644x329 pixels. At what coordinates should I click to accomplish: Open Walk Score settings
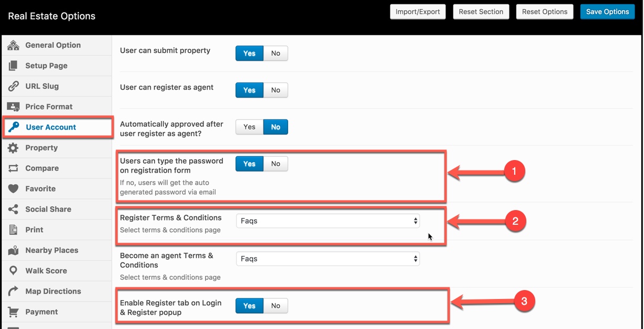57,271
